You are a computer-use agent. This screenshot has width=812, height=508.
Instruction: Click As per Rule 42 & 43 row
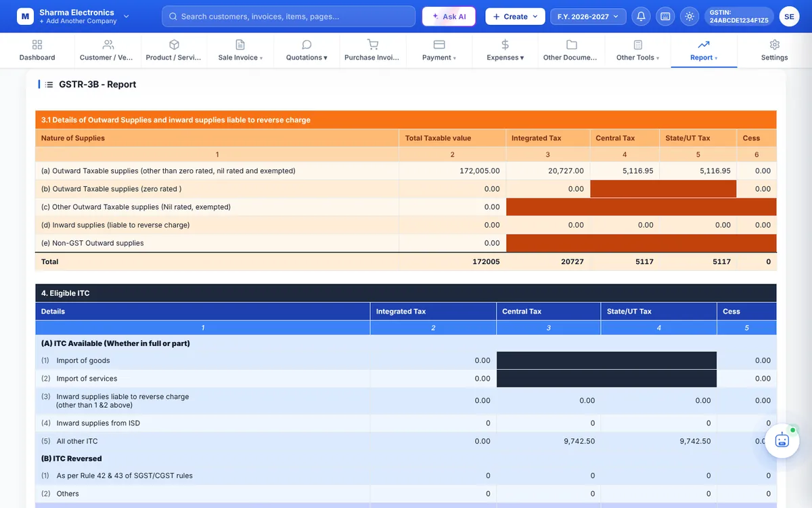406,476
